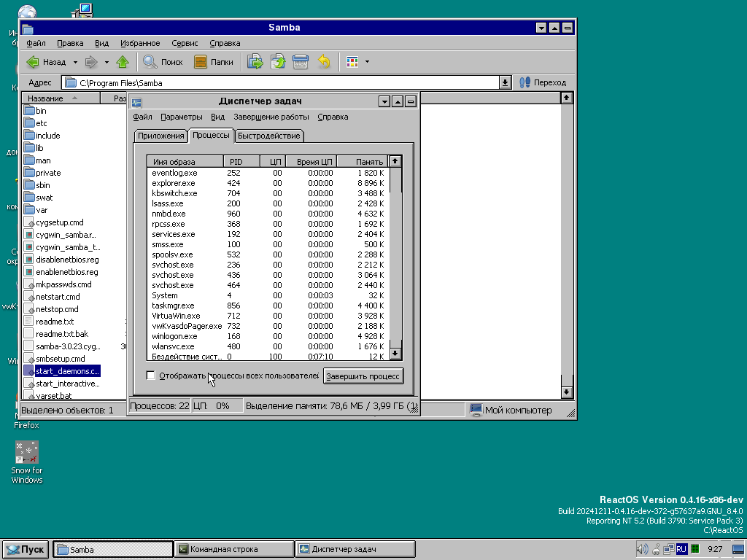The height and width of the screenshot is (560, 747).
Task: Select lsass.exe process row
Action: pos(268,204)
